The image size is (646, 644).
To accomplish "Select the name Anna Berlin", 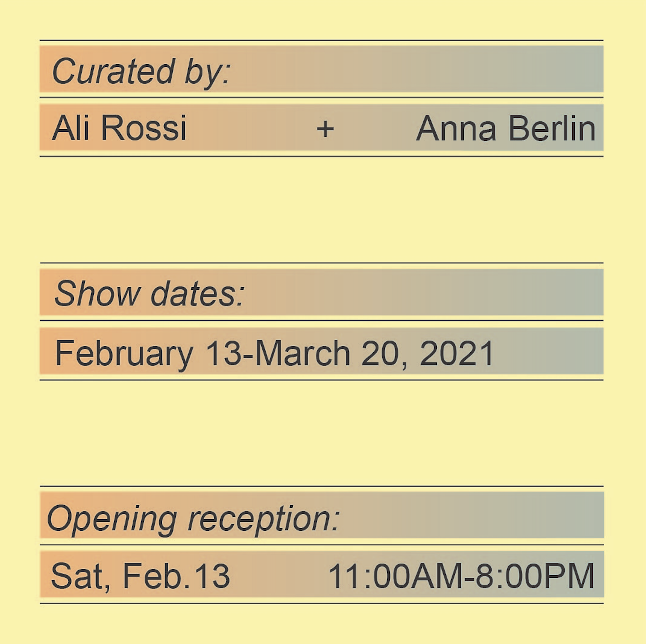I will (x=506, y=128).
